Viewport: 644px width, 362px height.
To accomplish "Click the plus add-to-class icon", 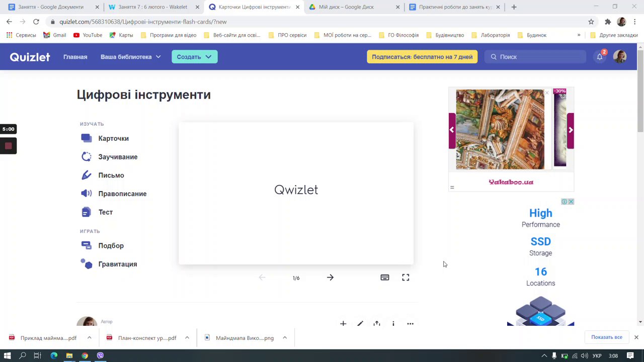I will coord(343,324).
